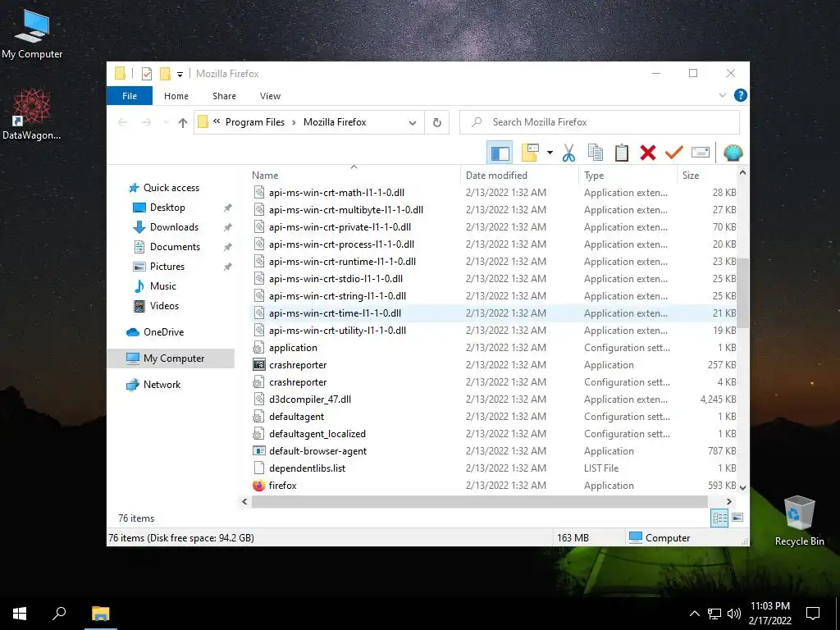Open the notification center icon
Image resolution: width=840 pixels, height=630 pixels.
tap(813, 614)
